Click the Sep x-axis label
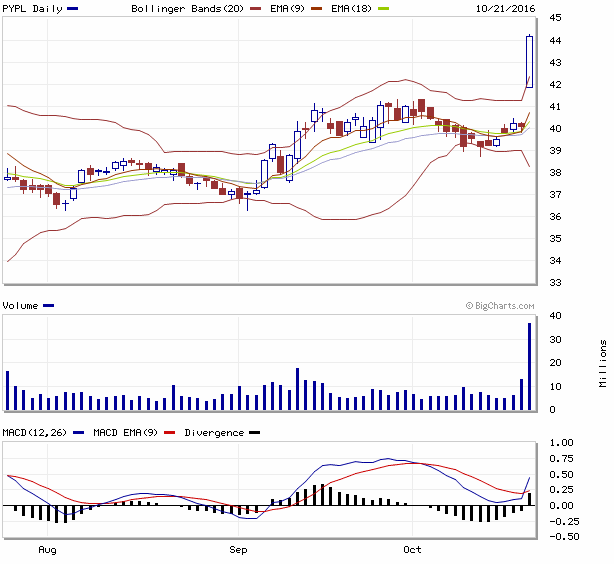This screenshot has width=614, height=564. click(x=238, y=550)
